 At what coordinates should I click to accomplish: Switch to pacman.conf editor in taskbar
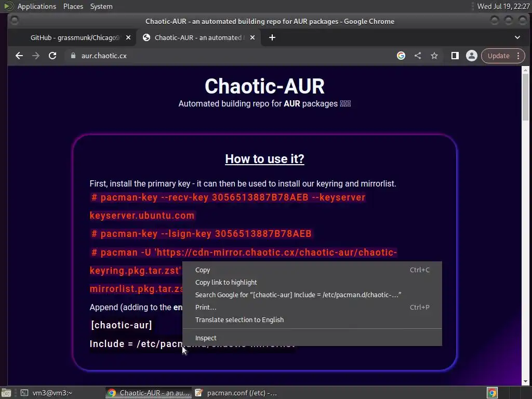[x=236, y=393]
